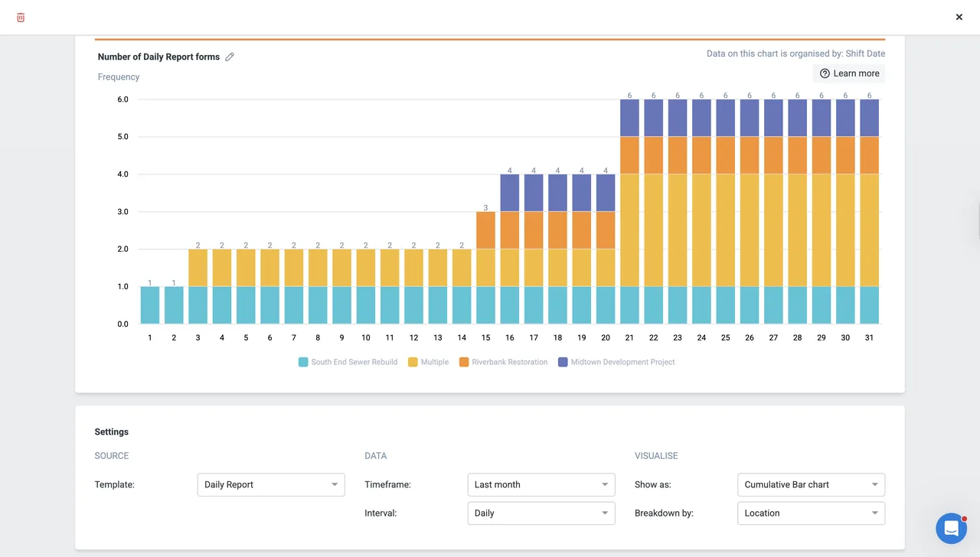
Task: Click the bar for day 15
Action: click(x=485, y=268)
